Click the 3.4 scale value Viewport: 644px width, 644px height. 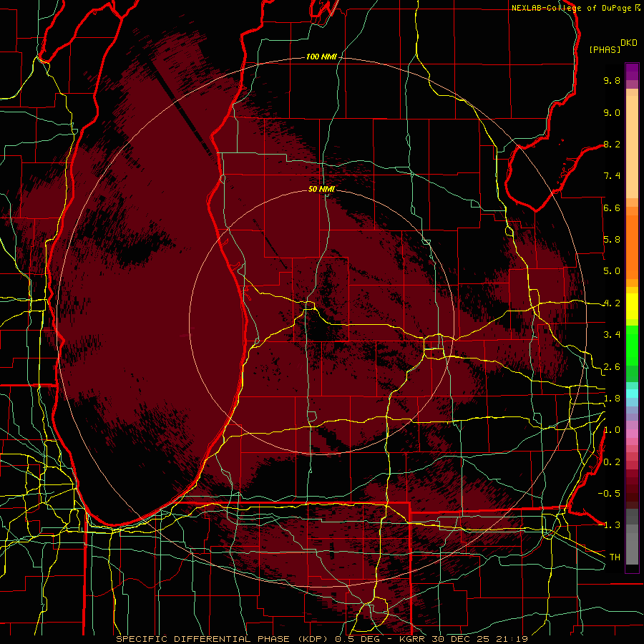(612, 335)
